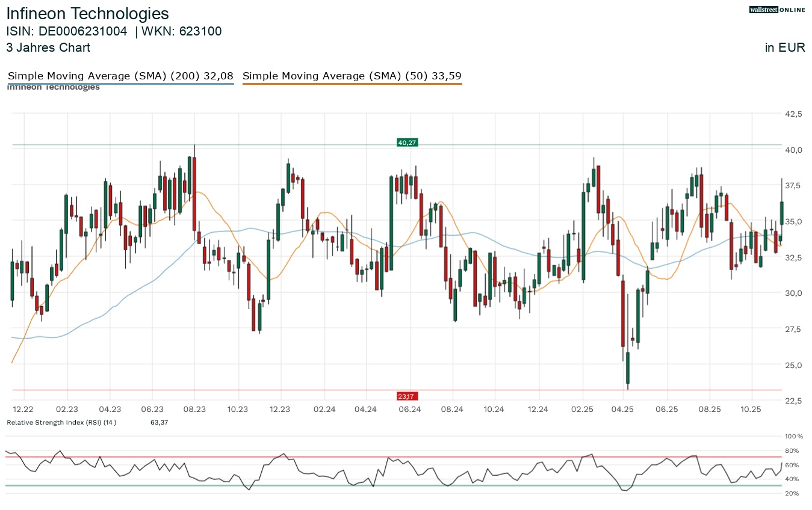
Task: Click the 3 Jahres Chart label
Action: click(x=48, y=48)
